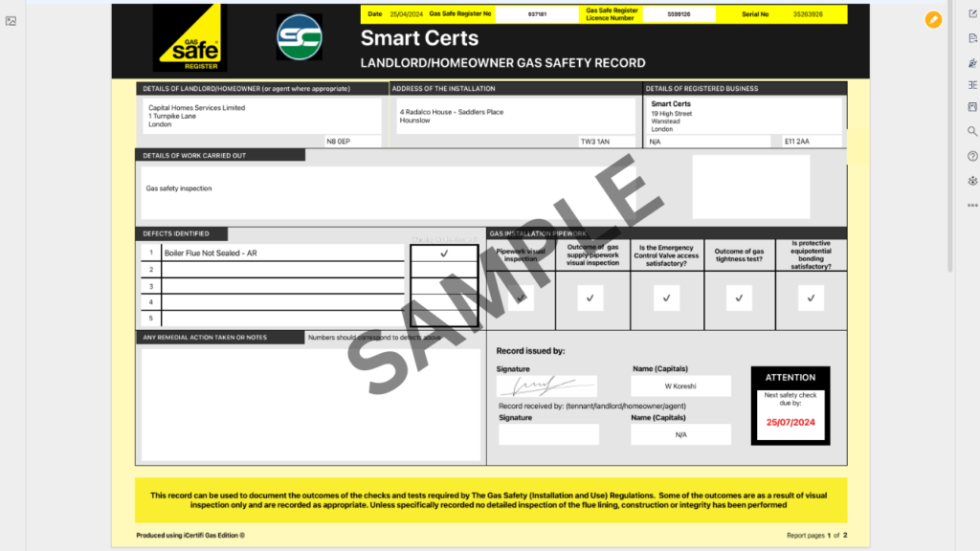Image resolution: width=980 pixels, height=551 pixels.
Task: Toggle the gas tightness test checkmark
Action: point(738,298)
